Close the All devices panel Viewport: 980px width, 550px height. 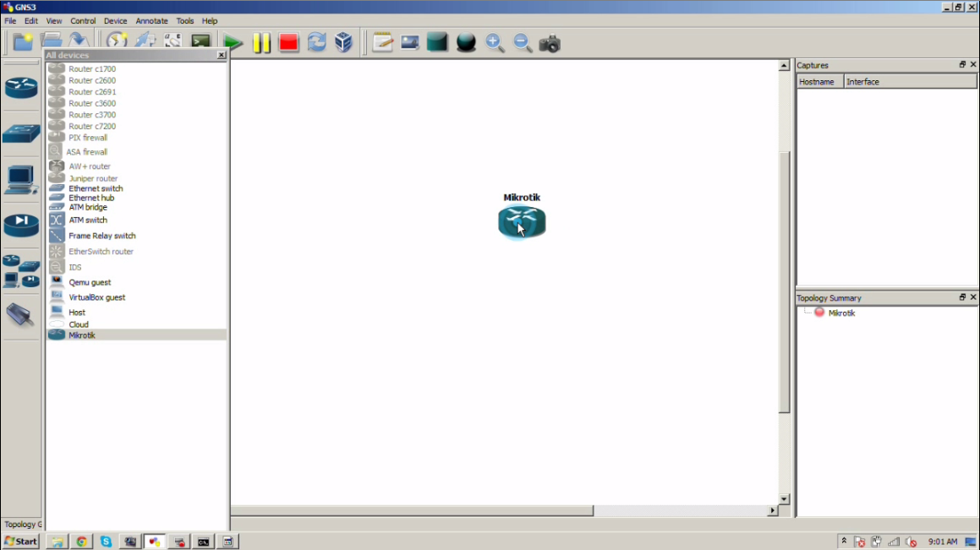point(222,55)
